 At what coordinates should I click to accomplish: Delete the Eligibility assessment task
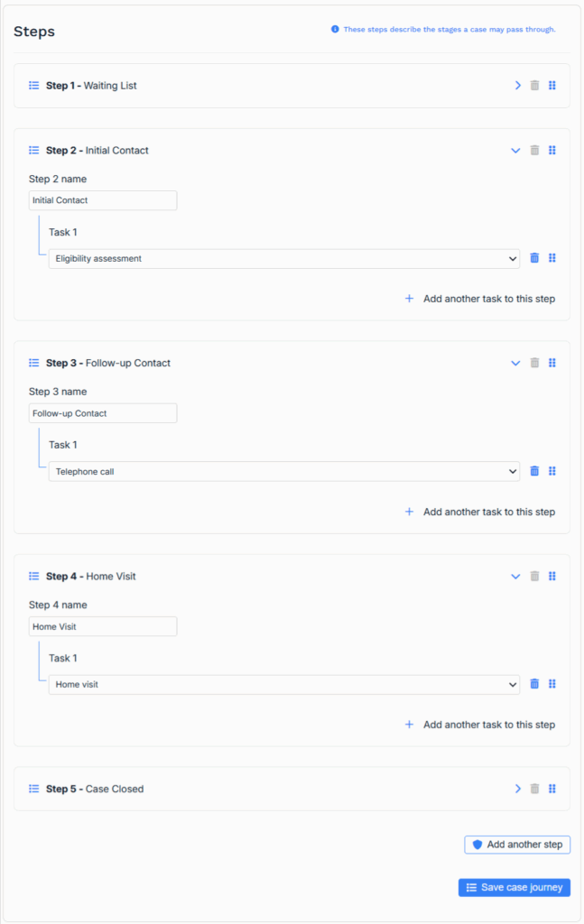534,258
